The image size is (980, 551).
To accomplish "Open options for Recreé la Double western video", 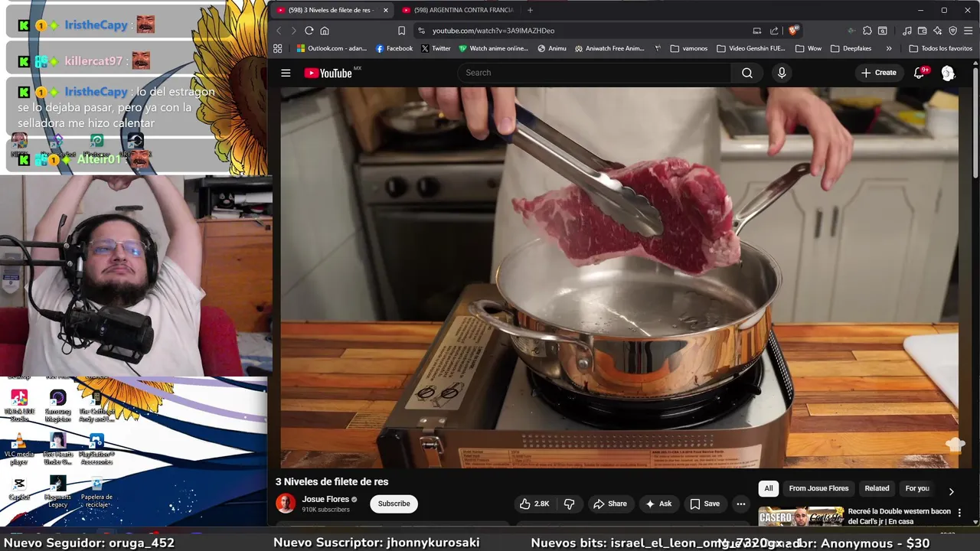I will (959, 513).
